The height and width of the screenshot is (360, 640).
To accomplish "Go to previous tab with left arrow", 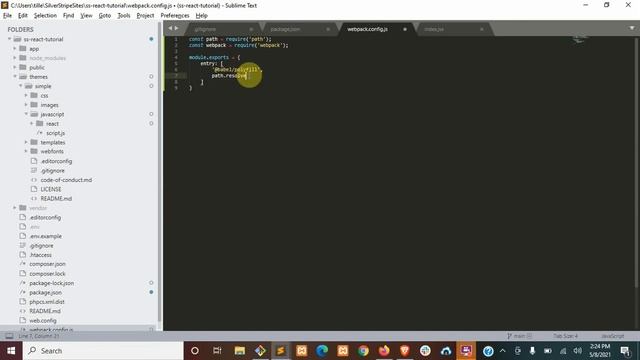I will click(170, 28).
